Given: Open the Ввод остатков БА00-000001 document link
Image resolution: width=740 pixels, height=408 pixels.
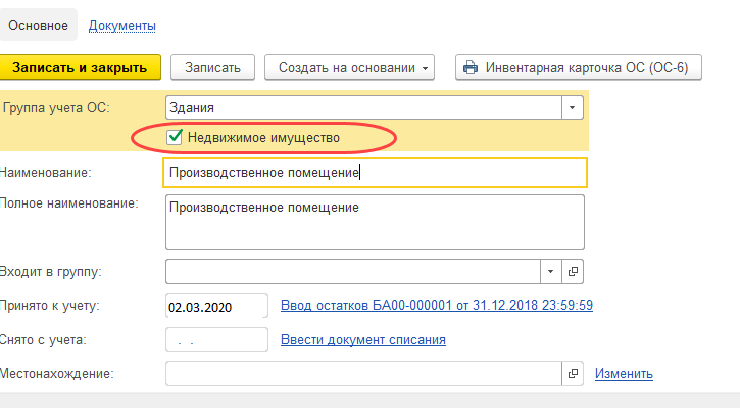Looking at the screenshot, I should pyautogui.click(x=437, y=306).
